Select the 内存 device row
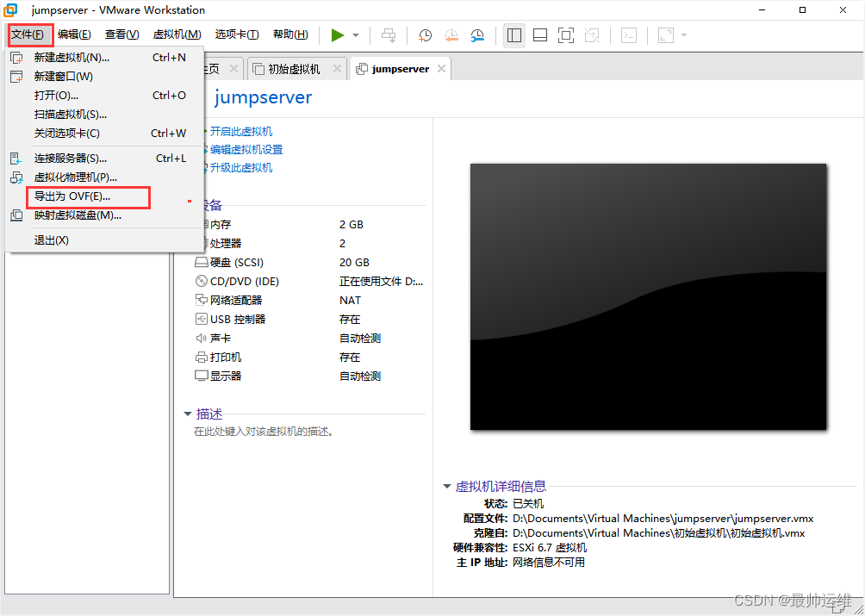Image resolution: width=865 pixels, height=616 pixels. (x=309, y=225)
